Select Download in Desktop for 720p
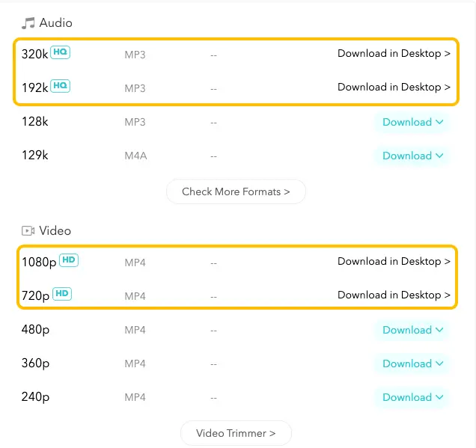 394,295
